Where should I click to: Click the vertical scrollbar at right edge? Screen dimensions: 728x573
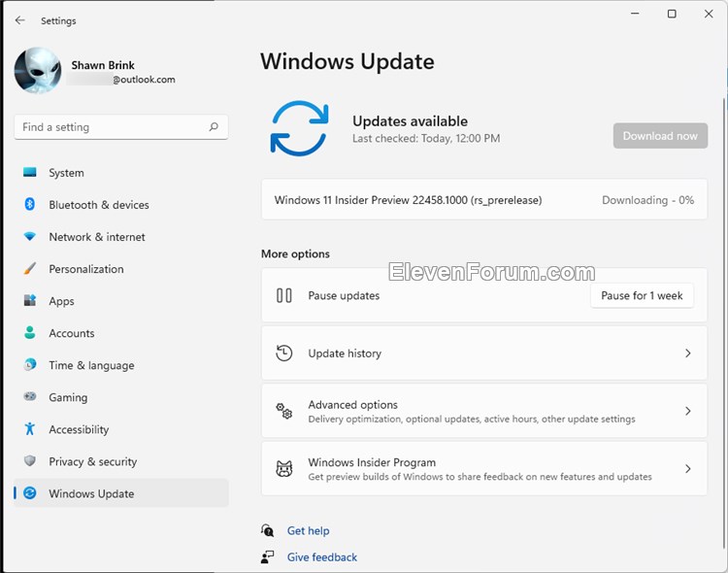(724, 325)
